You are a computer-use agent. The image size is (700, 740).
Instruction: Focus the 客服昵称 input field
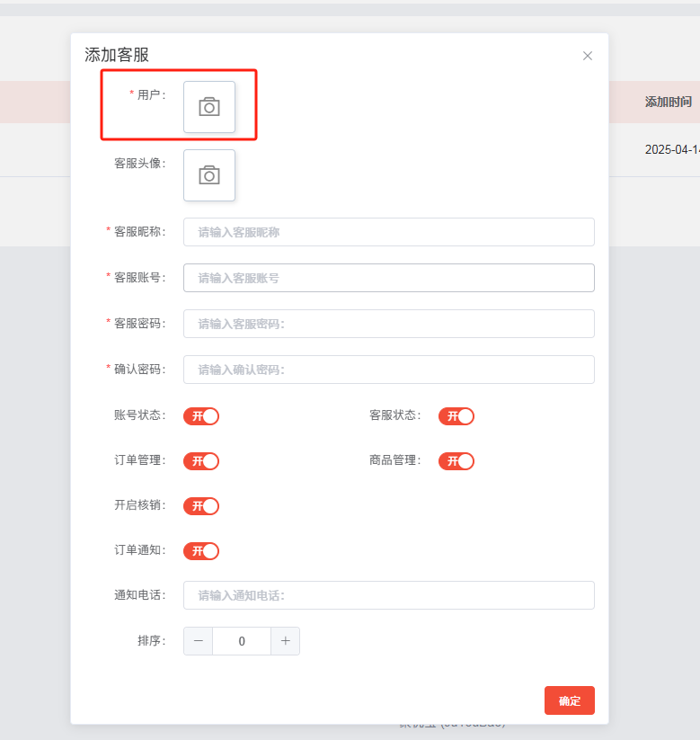[x=389, y=232]
